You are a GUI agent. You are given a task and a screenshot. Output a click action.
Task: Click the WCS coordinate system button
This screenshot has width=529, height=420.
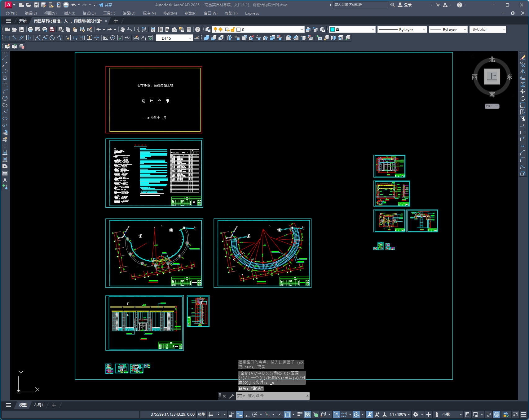point(492,106)
